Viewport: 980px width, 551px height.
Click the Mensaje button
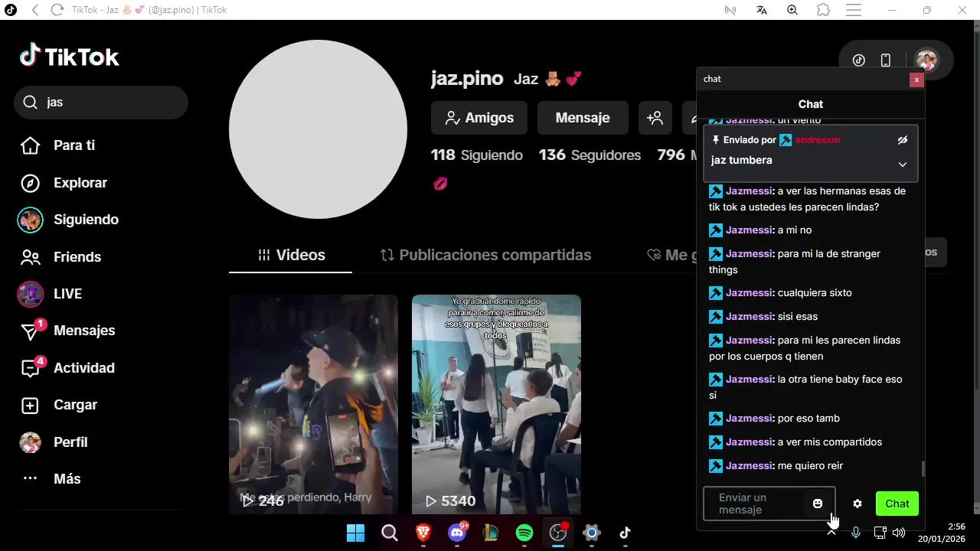click(x=583, y=118)
